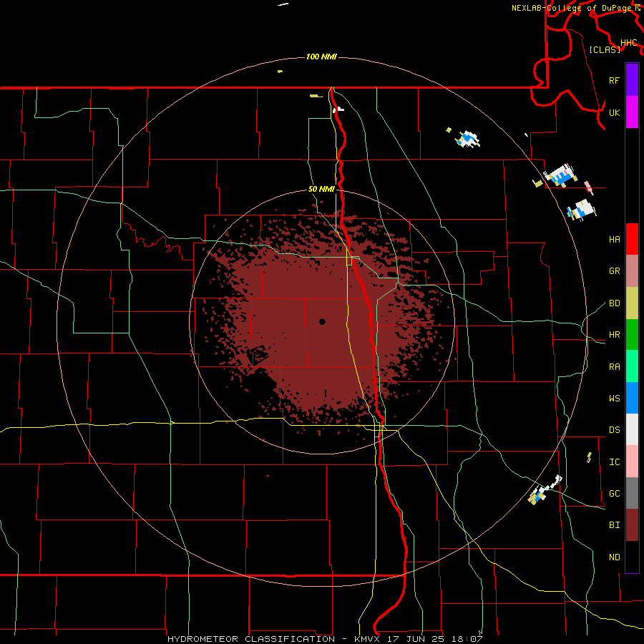Click the RF legend label
Screen dimensions: 644x644
614,80
